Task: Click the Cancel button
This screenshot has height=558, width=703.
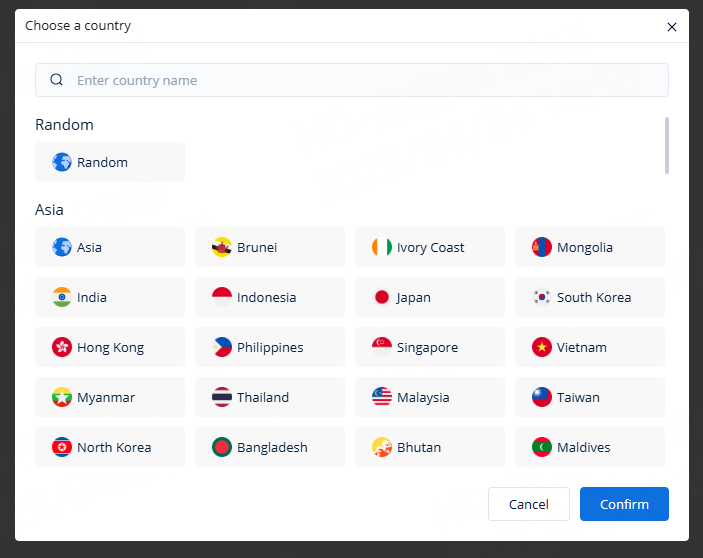Action: click(528, 504)
